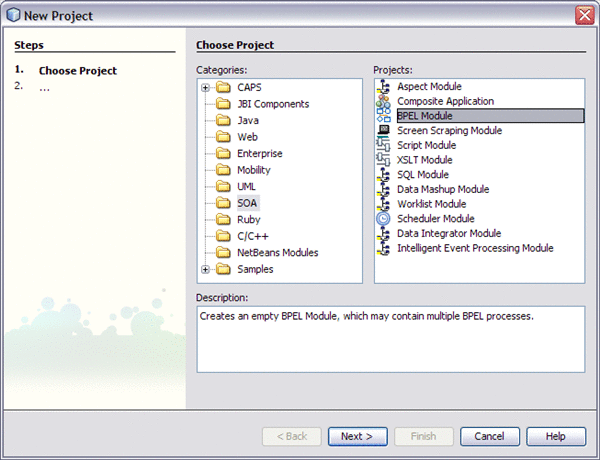Choose SQL Module project
This screenshot has width=600, height=460.
pos(423,175)
